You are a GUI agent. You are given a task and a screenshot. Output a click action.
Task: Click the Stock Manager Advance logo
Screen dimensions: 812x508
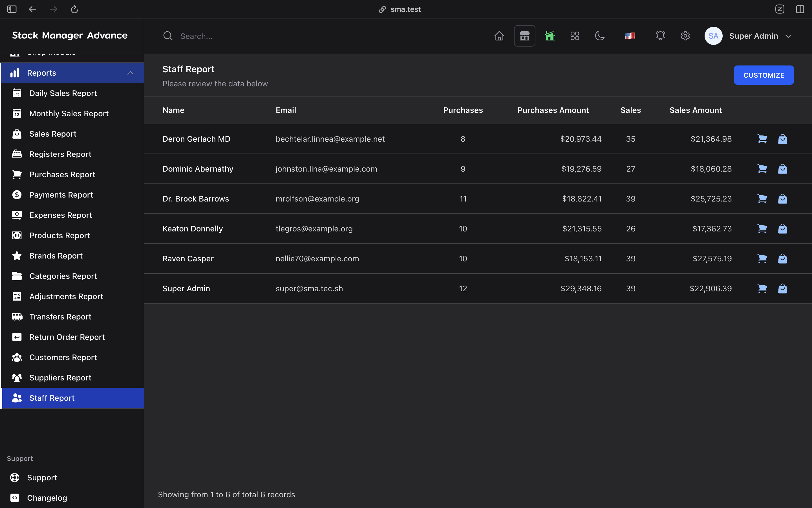click(x=70, y=35)
